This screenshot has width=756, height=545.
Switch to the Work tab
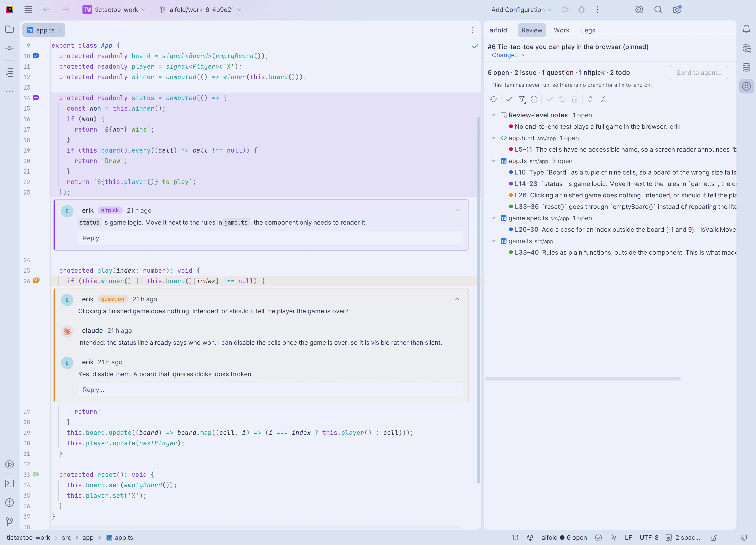click(x=561, y=30)
